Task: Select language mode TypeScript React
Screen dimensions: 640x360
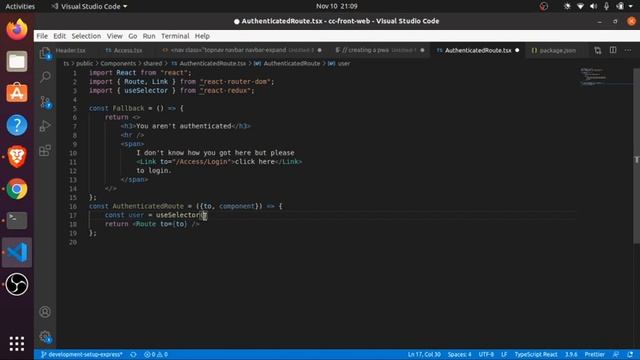Action: (536, 354)
